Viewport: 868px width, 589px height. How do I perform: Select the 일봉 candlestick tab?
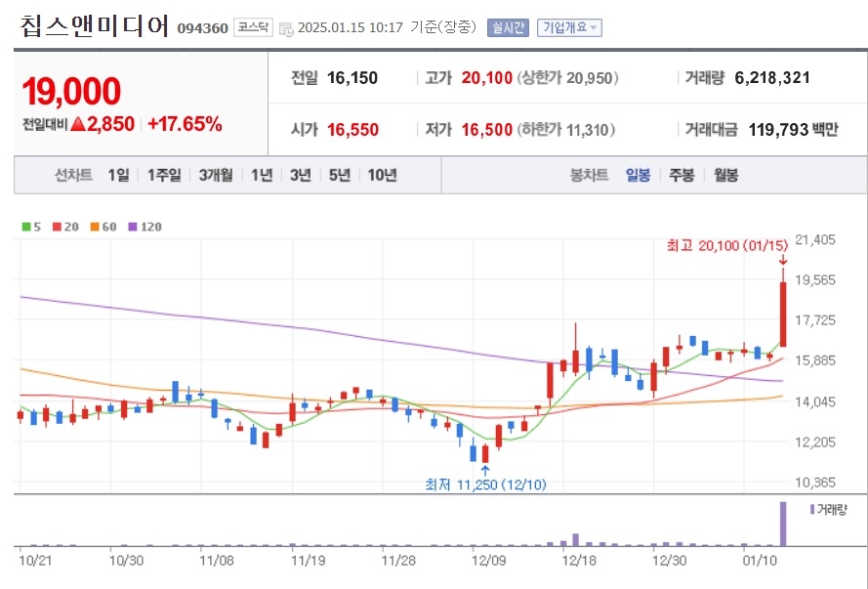pyautogui.click(x=638, y=176)
